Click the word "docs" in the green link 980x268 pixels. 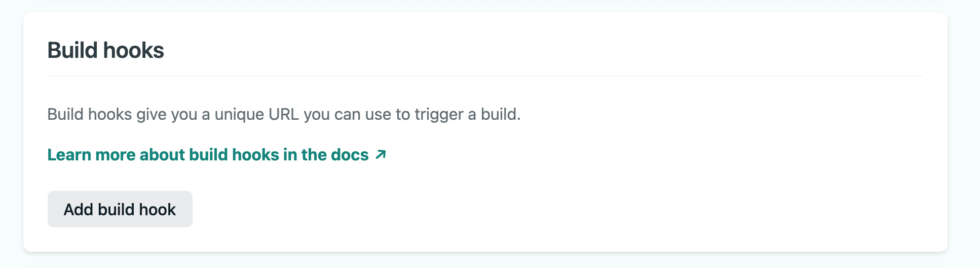350,155
